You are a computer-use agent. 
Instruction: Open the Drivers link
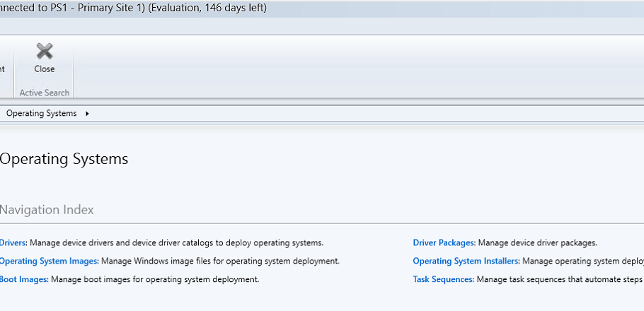pyautogui.click(x=13, y=242)
